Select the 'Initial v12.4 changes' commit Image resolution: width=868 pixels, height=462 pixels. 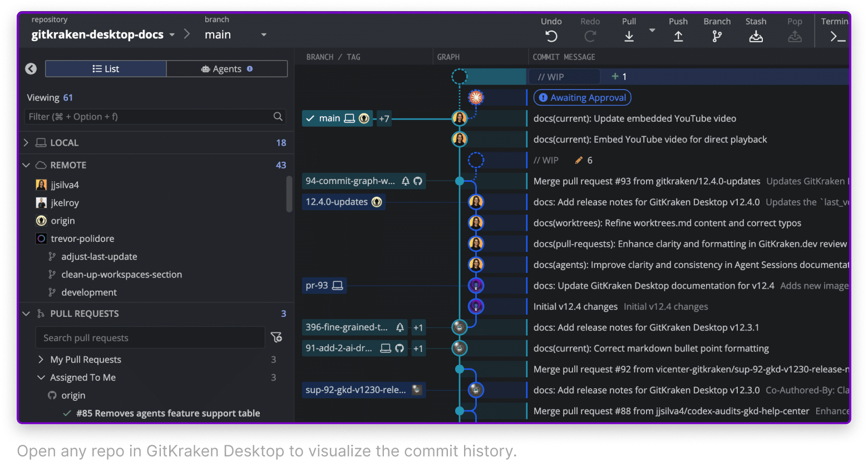click(575, 307)
